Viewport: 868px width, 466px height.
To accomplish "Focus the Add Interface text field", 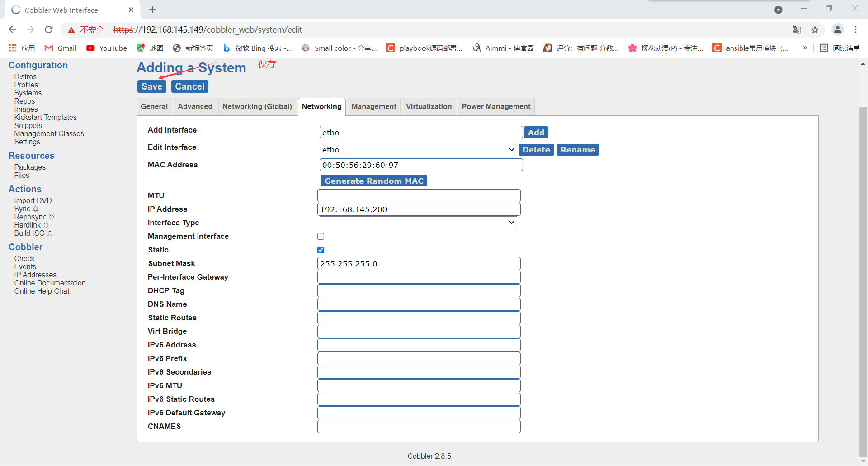I will 421,133.
